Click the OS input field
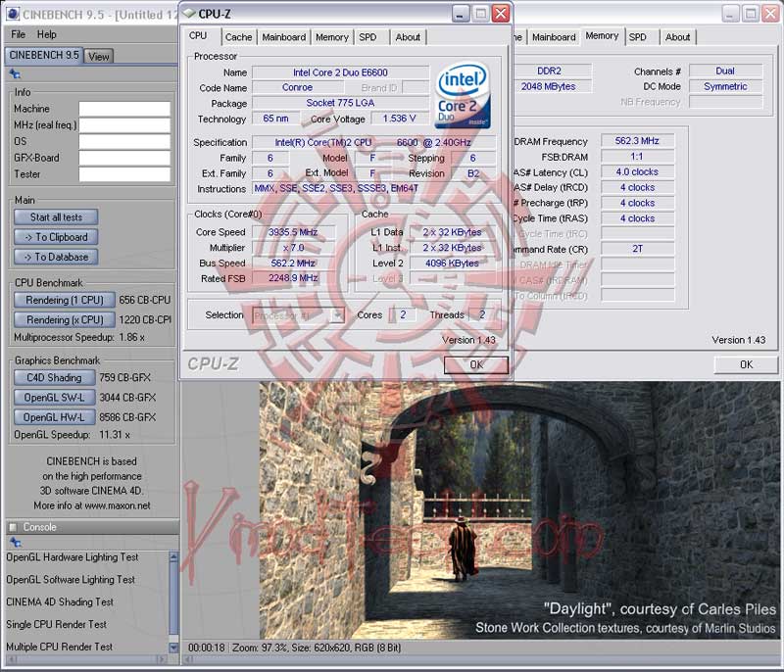This screenshot has height=672, width=784. tap(124, 141)
